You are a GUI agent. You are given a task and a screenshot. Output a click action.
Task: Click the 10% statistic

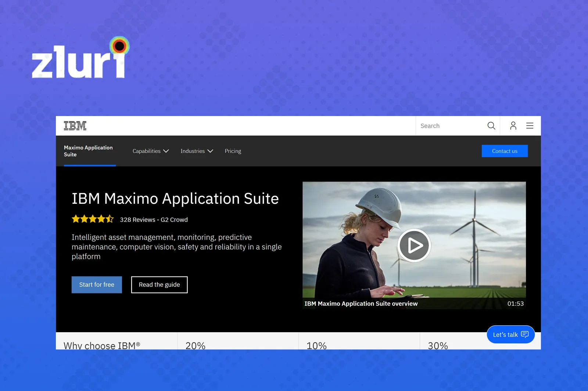tap(316, 345)
